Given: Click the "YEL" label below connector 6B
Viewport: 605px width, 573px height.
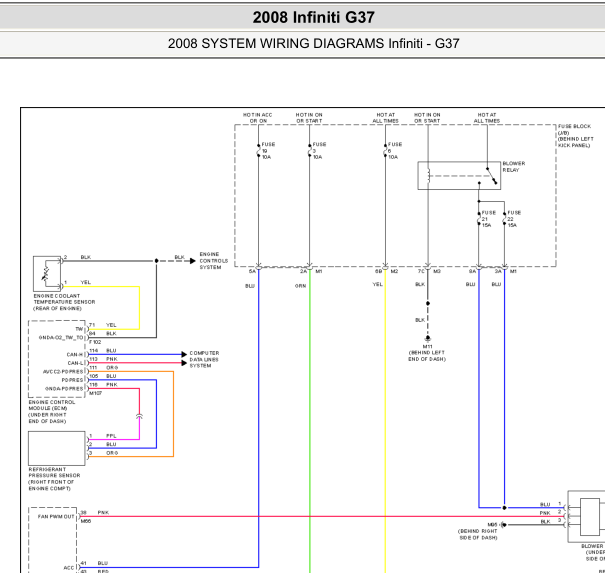Looking at the screenshot, I should pos(377,284).
